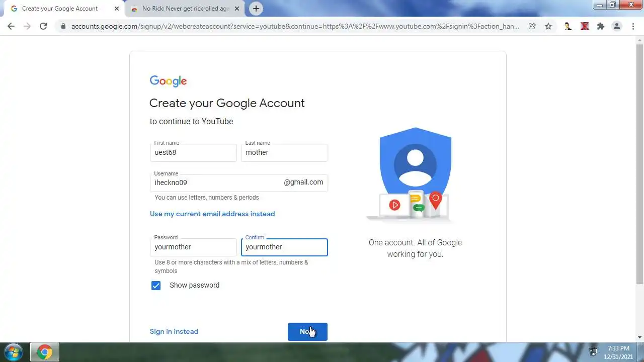Click the Use 8 or more characters hint

231,266
